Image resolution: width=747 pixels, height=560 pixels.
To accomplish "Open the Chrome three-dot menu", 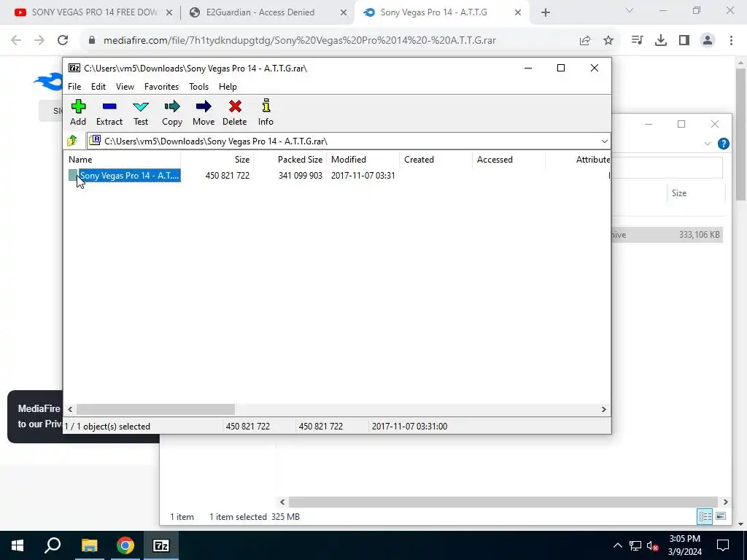I will [x=731, y=41].
